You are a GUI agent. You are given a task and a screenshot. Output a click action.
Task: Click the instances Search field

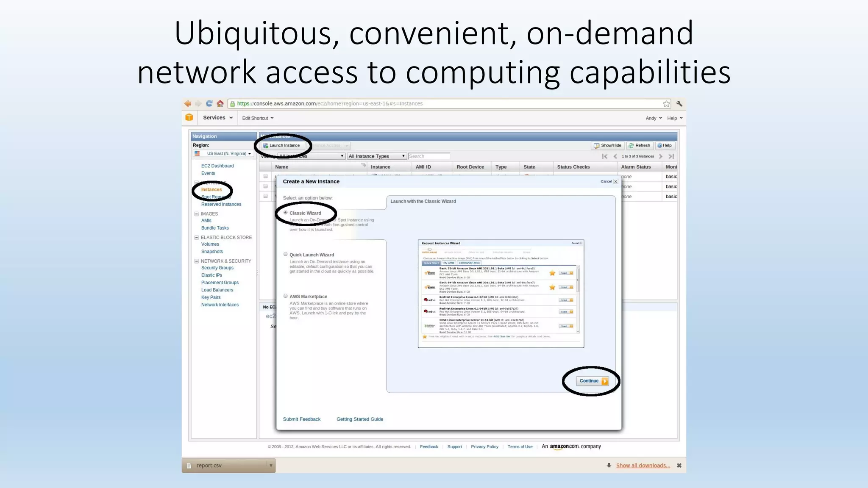[429, 156]
